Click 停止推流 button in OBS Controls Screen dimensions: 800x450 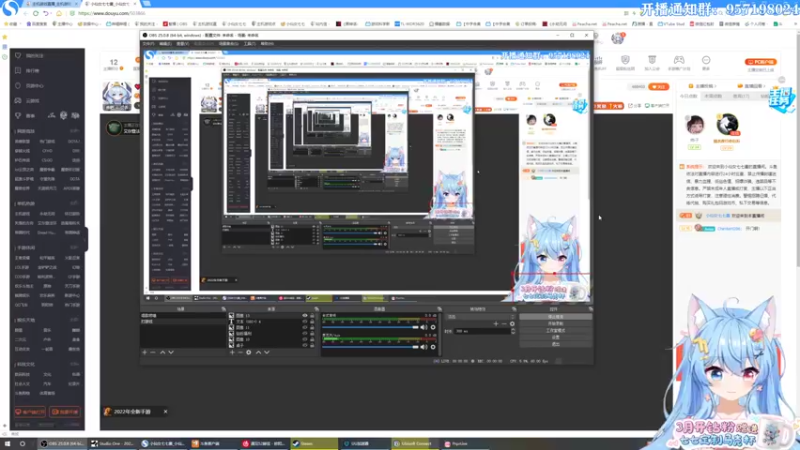(556, 317)
